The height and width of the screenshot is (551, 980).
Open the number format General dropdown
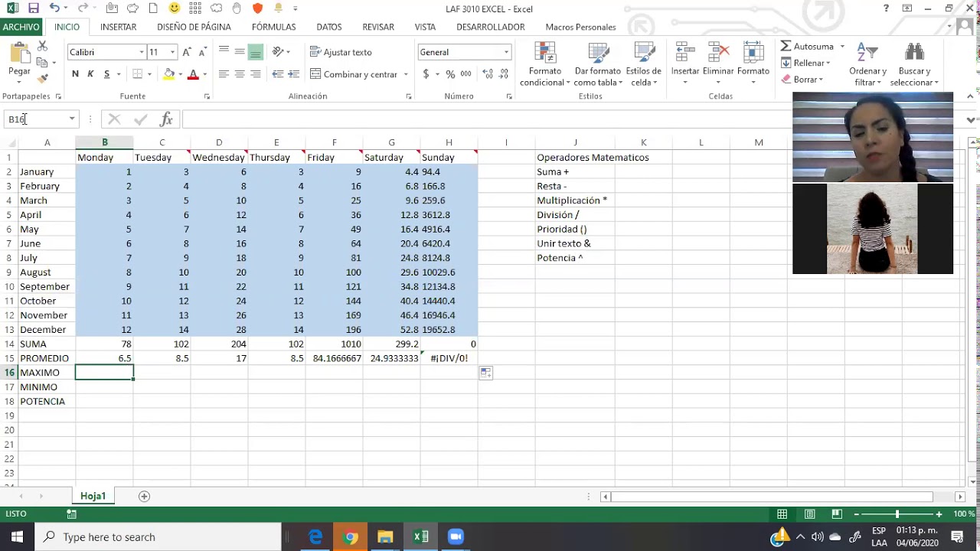click(x=506, y=52)
